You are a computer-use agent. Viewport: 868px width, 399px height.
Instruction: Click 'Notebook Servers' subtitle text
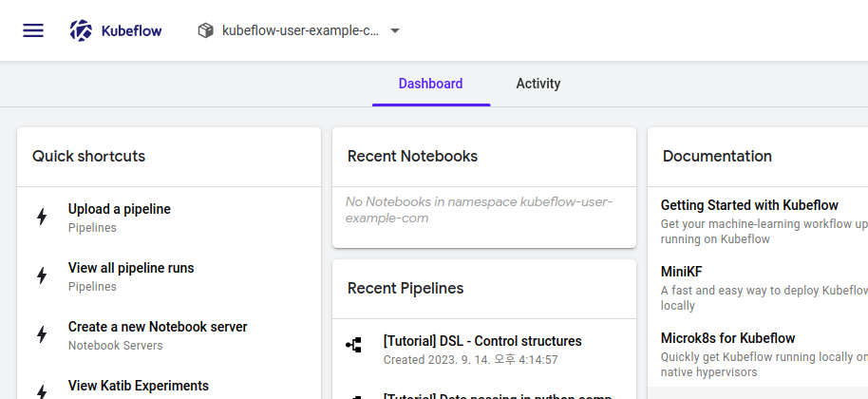[x=115, y=345]
